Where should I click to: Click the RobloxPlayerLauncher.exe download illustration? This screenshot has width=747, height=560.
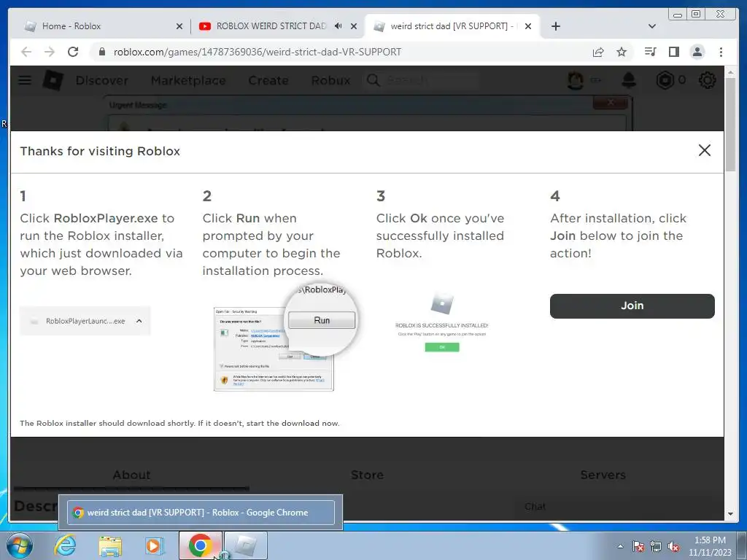click(85, 321)
